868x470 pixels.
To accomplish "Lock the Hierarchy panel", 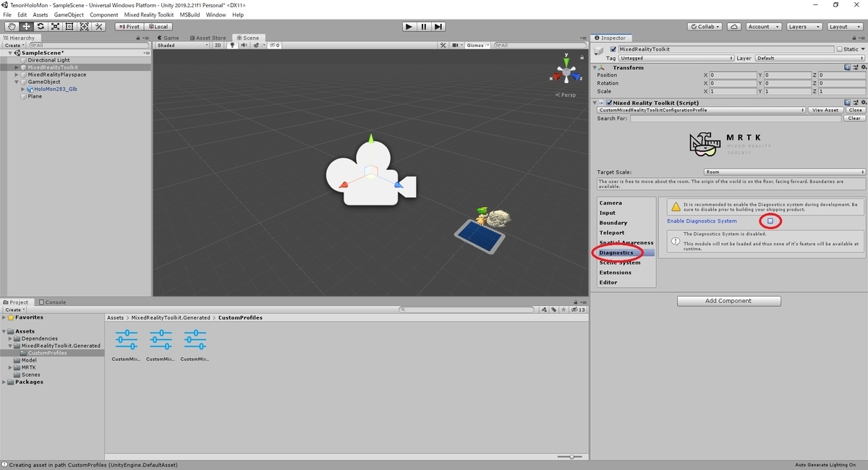I will coord(138,38).
